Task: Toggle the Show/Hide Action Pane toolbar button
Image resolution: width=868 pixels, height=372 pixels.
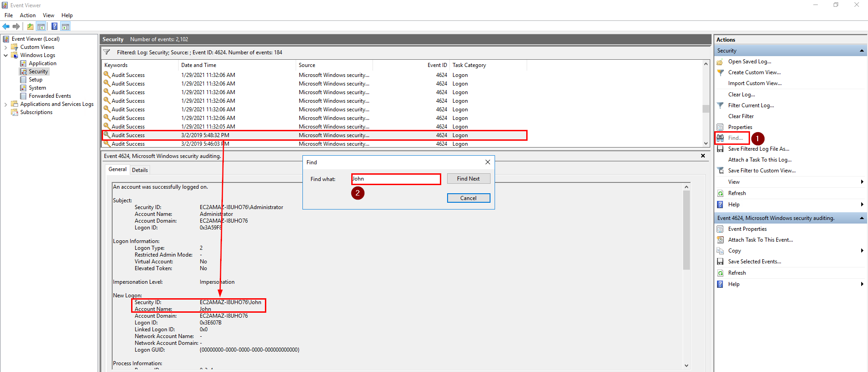Action: pos(66,26)
